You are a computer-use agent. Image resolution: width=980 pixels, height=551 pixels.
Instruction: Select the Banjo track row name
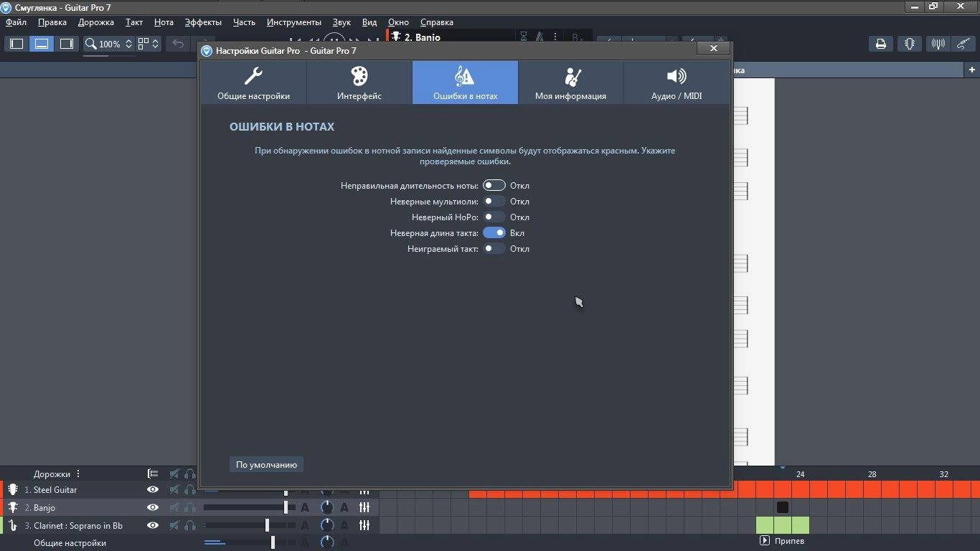pos(44,507)
